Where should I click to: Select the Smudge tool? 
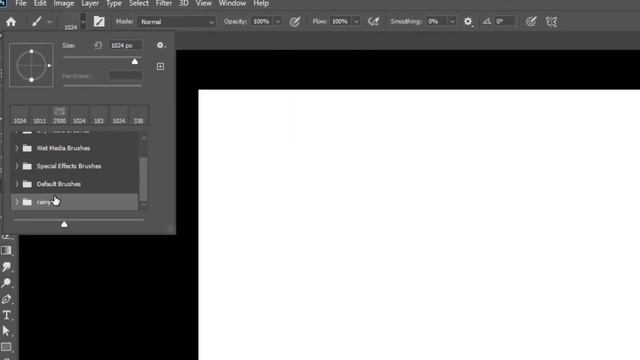[6, 267]
